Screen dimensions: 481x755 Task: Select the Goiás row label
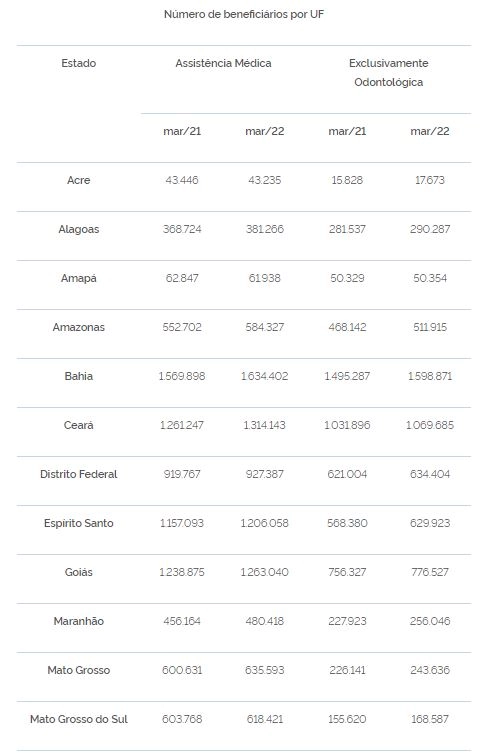tap(78, 573)
